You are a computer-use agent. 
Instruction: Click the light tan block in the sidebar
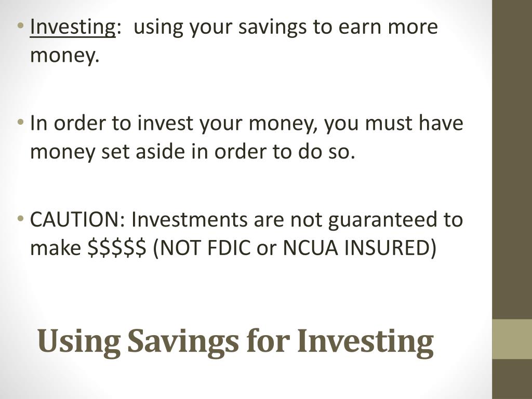(x=512, y=339)
